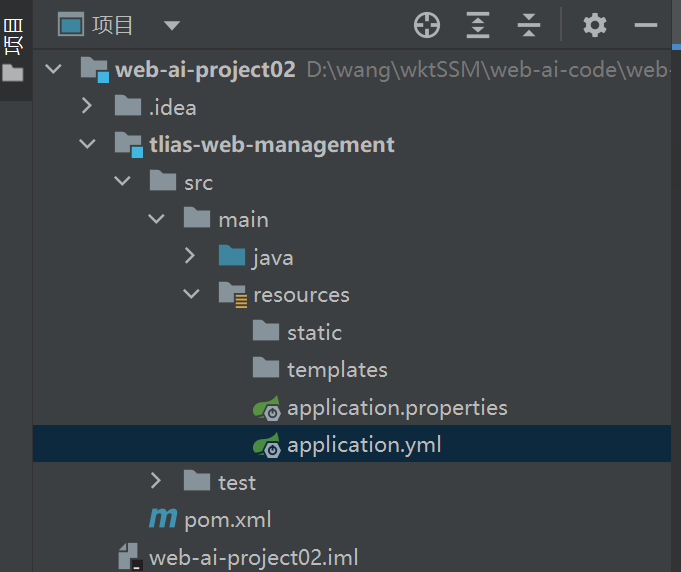Select the templates folder
This screenshot has width=681, height=572.
pyautogui.click(x=337, y=370)
